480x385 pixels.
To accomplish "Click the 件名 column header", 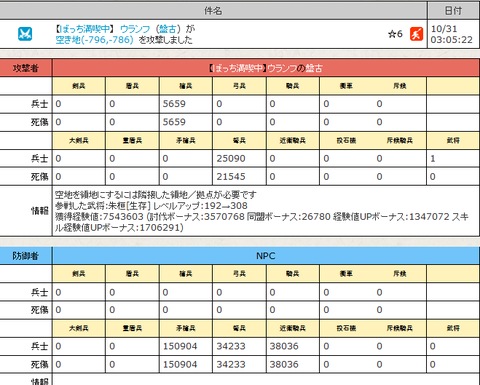I will click(213, 11).
